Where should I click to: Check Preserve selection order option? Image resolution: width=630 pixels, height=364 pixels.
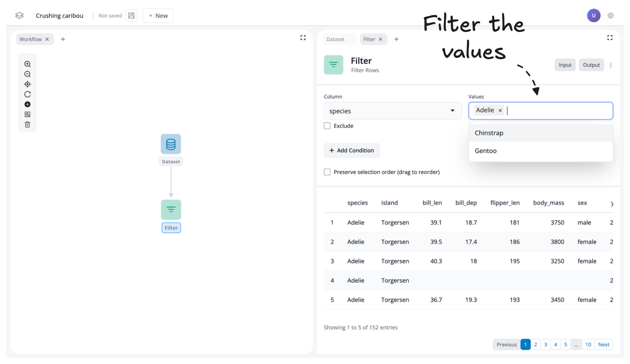click(x=327, y=172)
